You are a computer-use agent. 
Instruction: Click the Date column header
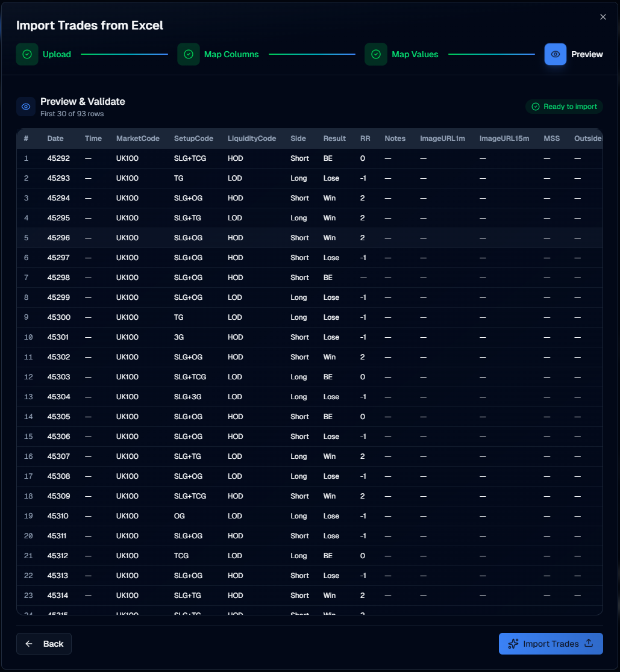[x=55, y=138]
